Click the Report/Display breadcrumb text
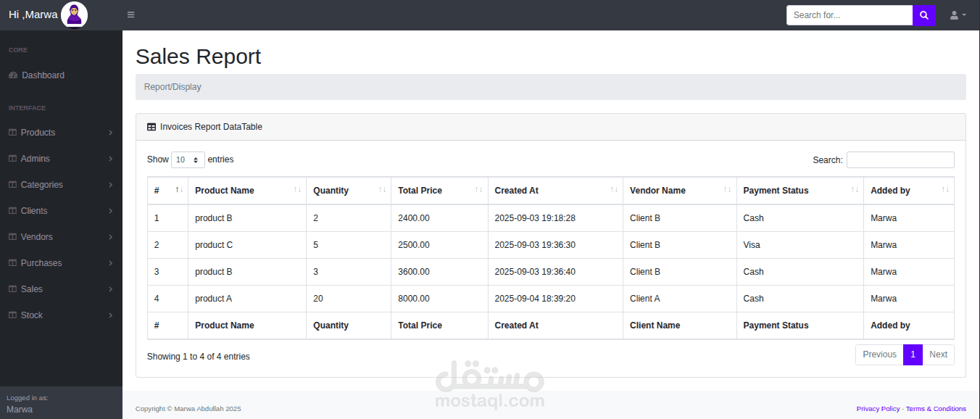This screenshot has height=419, width=980. [173, 87]
